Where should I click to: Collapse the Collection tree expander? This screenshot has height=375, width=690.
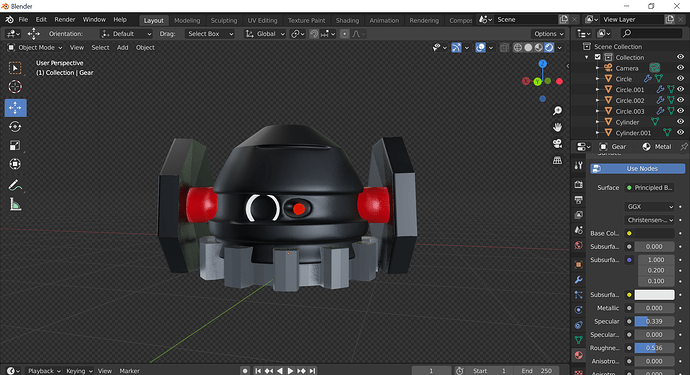coord(587,57)
